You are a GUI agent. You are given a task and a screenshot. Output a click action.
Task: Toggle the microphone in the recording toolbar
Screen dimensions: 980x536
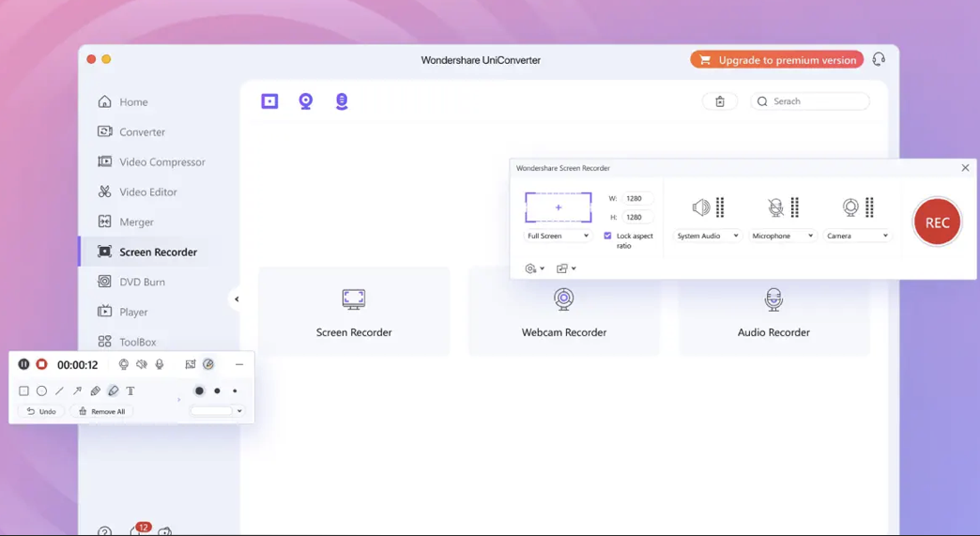coord(160,364)
